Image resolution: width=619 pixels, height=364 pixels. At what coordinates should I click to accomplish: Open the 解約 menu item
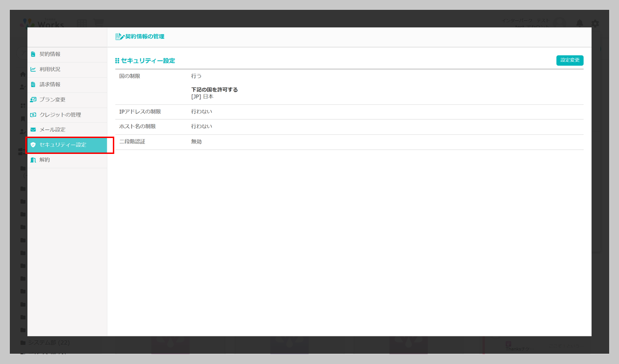coord(67,160)
